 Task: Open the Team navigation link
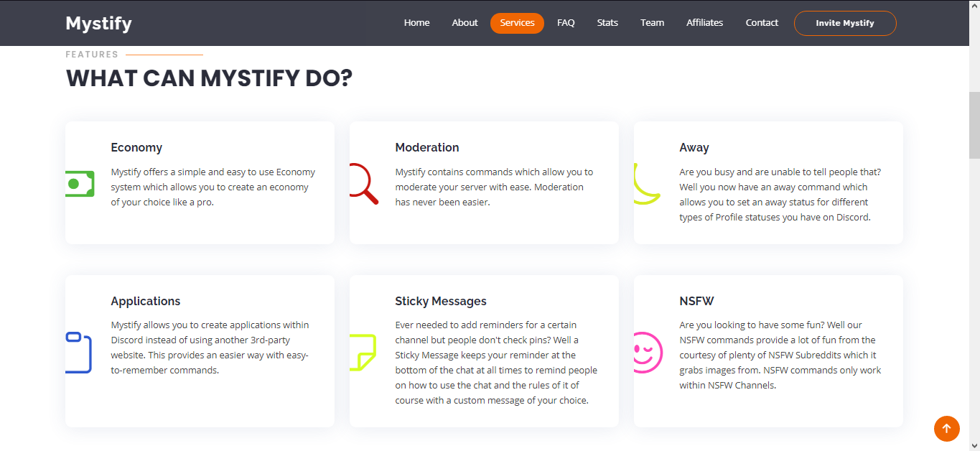[652, 23]
